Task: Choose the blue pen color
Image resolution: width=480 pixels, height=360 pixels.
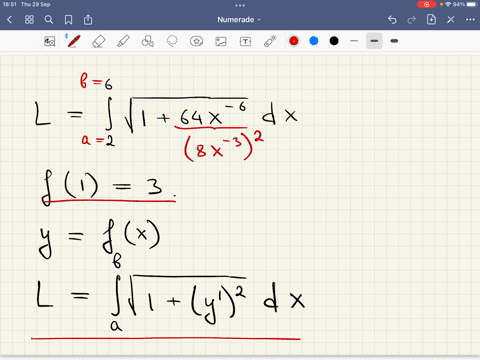Action: pyautogui.click(x=314, y=41)
